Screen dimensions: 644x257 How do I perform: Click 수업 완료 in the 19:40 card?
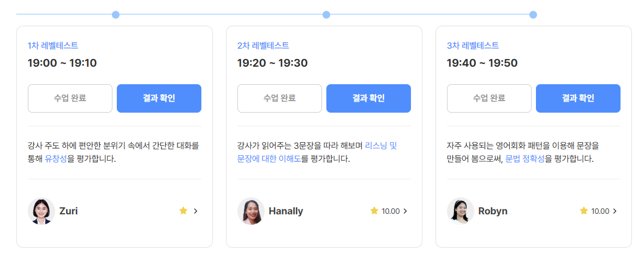[489, 98]
